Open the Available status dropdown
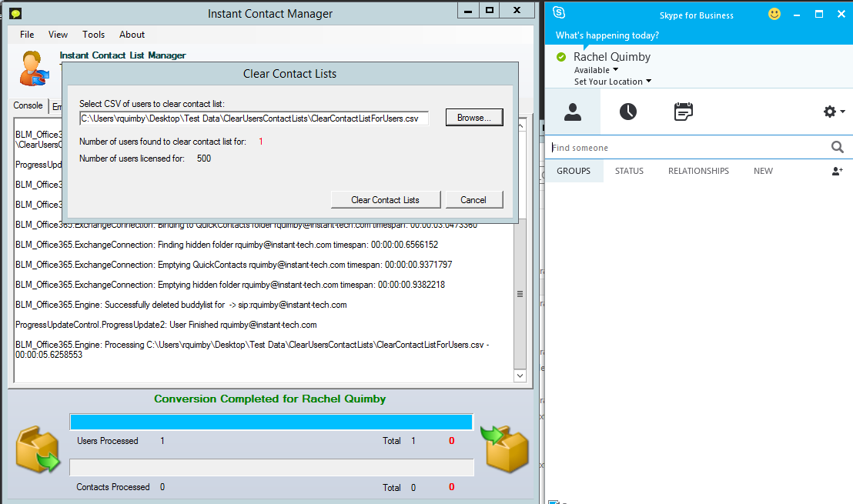The image size is (853, 504). [596, 70]
